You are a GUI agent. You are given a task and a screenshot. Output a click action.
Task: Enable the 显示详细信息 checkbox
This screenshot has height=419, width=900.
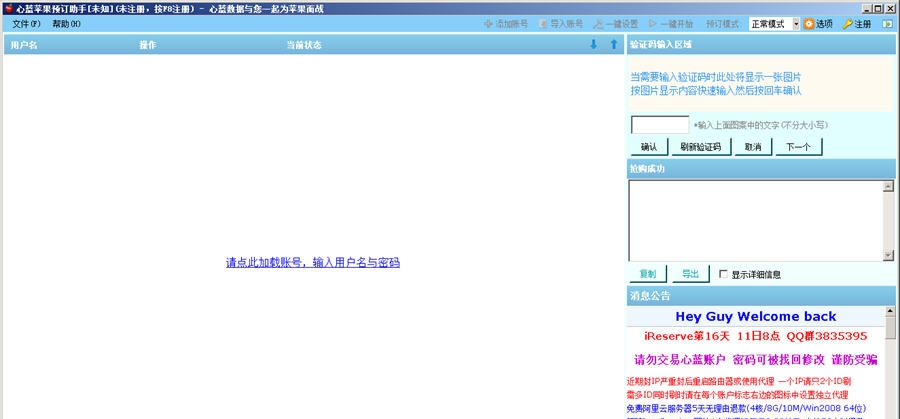click(723, 274)
